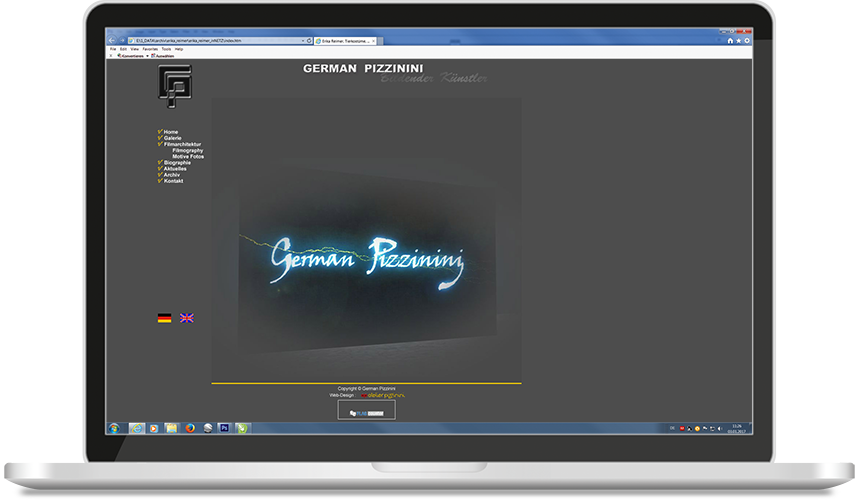Navigate to the Biographie page

click(177, 162)
